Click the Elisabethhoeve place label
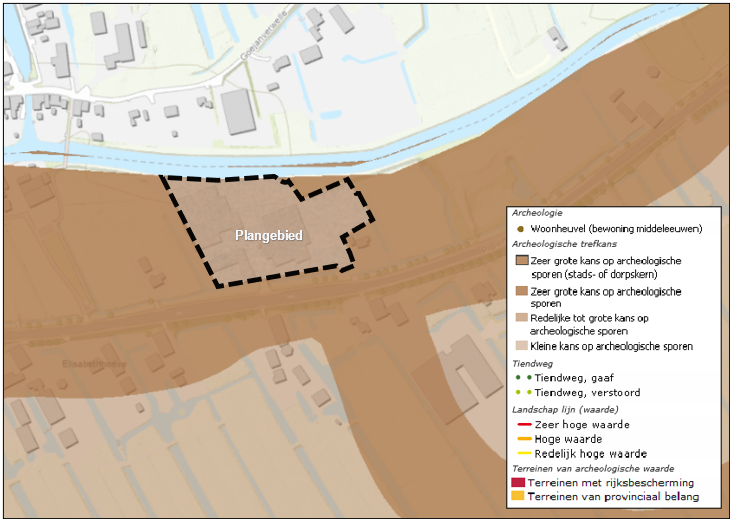The width and height of the screenshot is (730, 521). click(x=94, y=364)
